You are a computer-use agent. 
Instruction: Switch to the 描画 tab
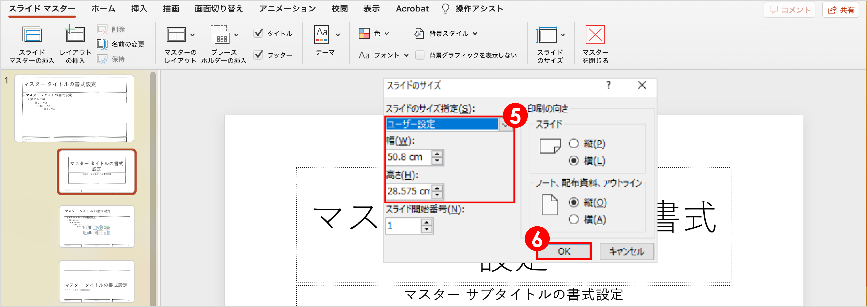[x=171, y=9]
